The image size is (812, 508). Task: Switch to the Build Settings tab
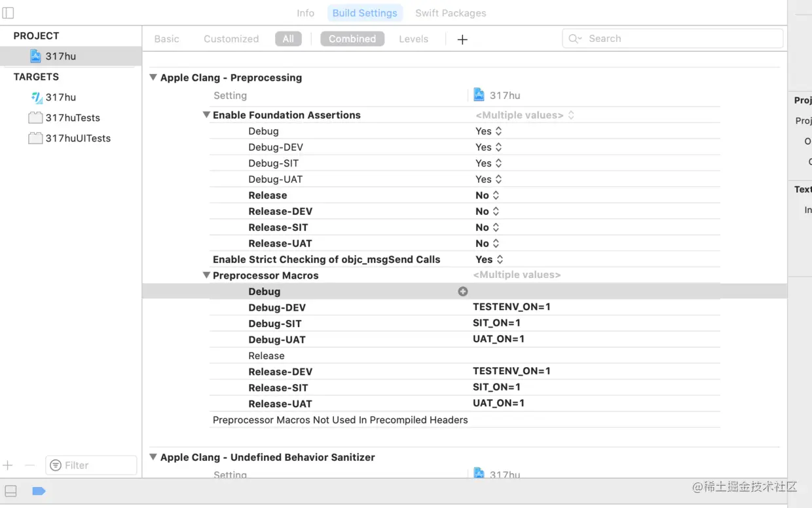pyautogui.click(x=365, y=13)
